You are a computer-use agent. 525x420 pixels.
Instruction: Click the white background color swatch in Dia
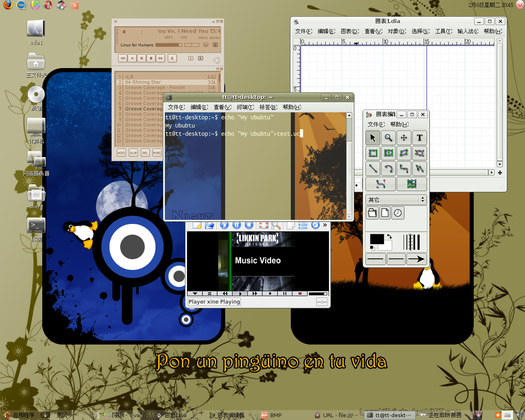pos(388,247)
